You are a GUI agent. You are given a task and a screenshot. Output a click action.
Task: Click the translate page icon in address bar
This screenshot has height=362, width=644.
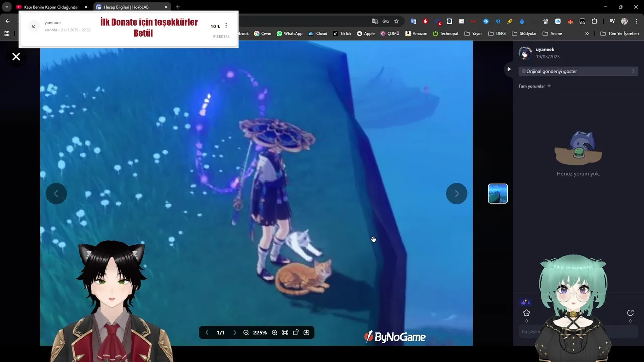coord(375,21)
